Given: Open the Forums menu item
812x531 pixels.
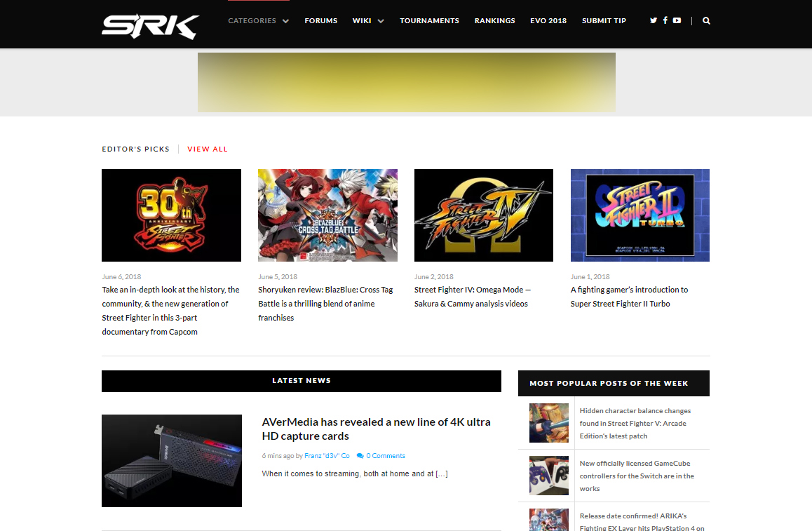Looking at the screenshot, I should point(321,21).
